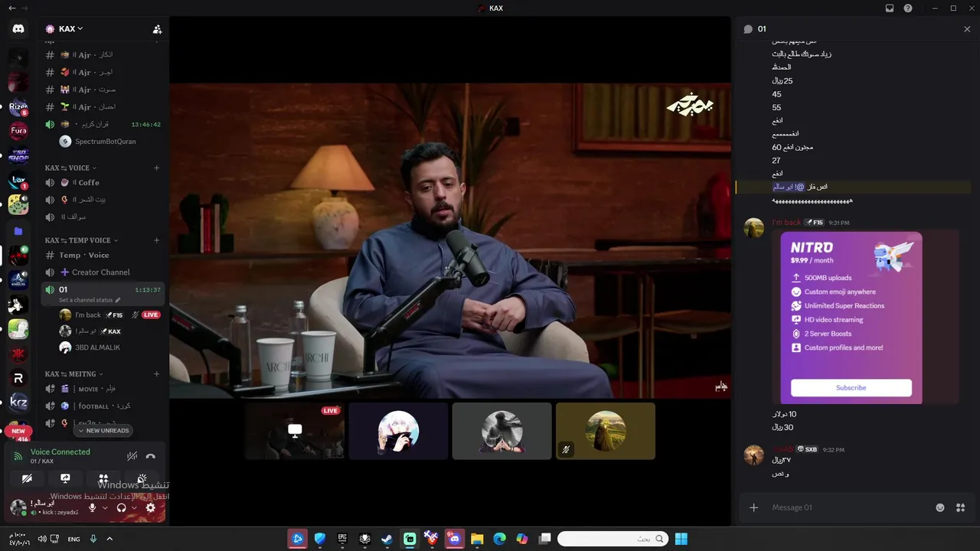Open microphone input options arrow
The image size is (980, 551).
pos(105,507)
